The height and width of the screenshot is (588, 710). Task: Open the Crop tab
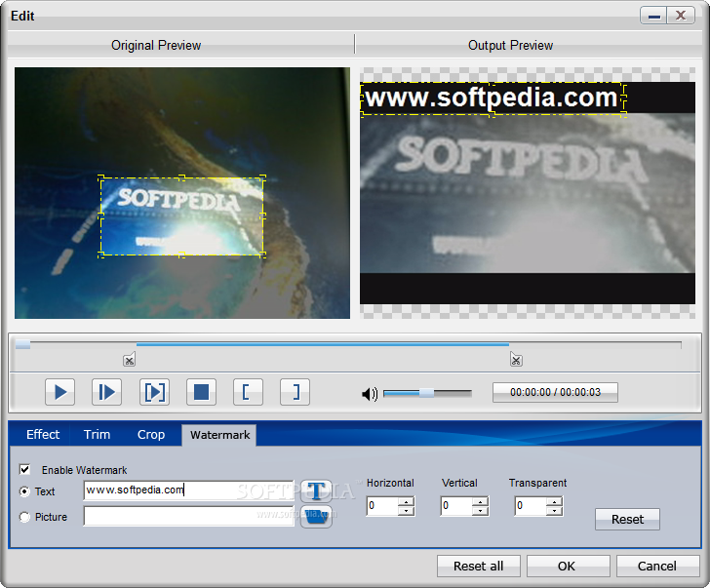point(151,435)
